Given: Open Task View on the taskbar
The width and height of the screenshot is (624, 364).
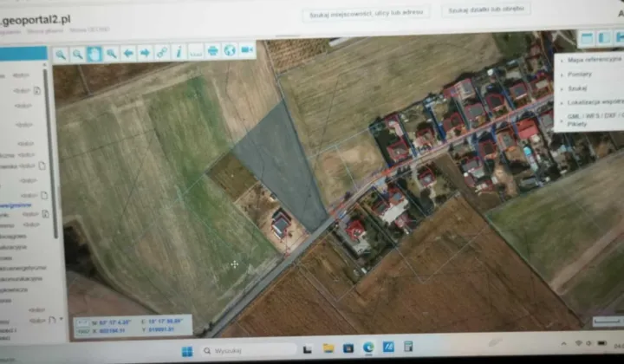Looking at the screenshot, I should pos(307,349).
